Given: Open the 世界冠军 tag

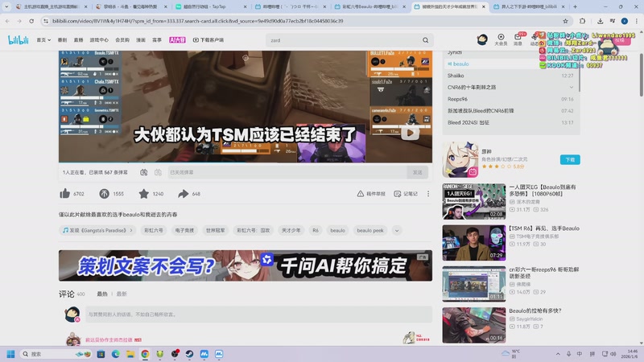Looking at the screenshot, I should (215, 230).
